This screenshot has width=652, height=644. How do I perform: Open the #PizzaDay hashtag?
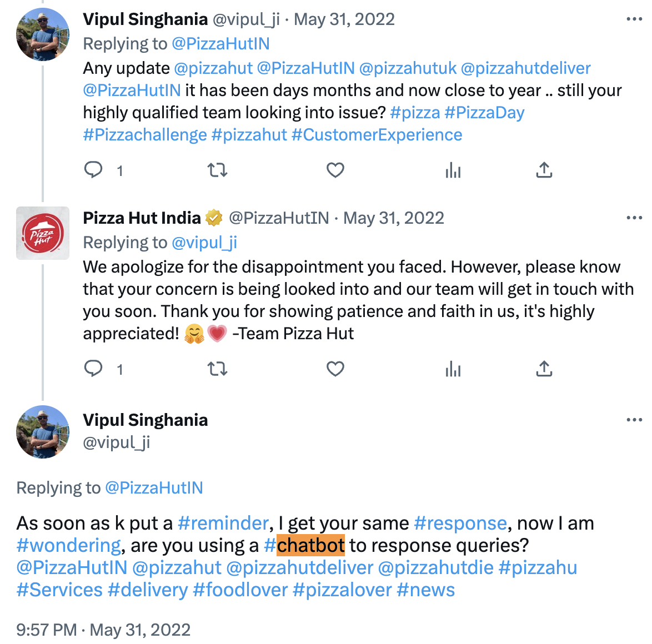[x=484, y=113]
